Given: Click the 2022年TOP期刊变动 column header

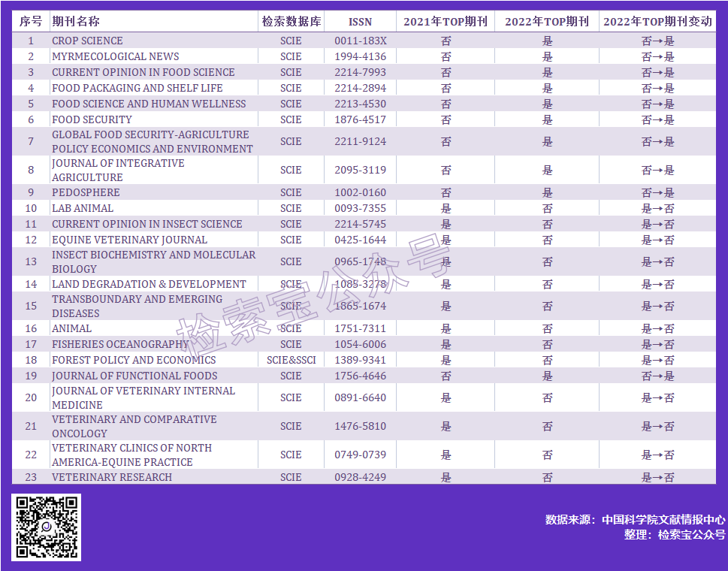Looking at the screenshot, I should coord(657,21).
